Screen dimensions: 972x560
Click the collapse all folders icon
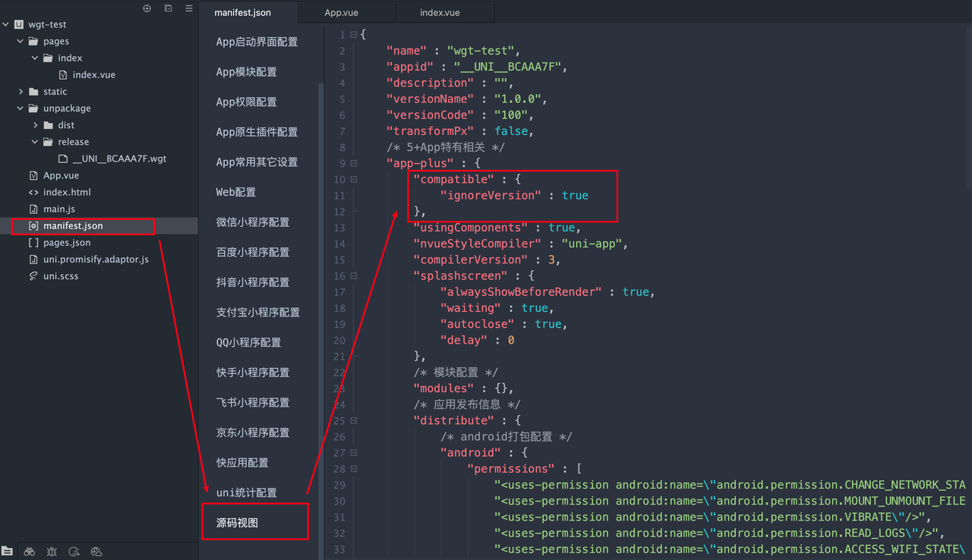coord(168,8)
